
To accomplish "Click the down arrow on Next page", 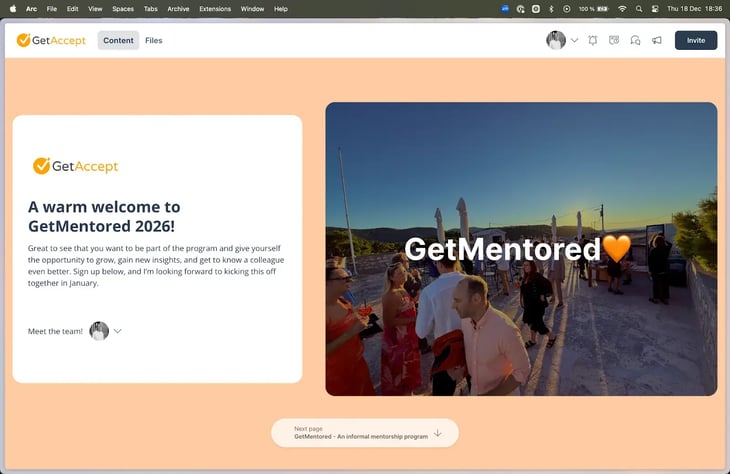I will click(438, 433).
